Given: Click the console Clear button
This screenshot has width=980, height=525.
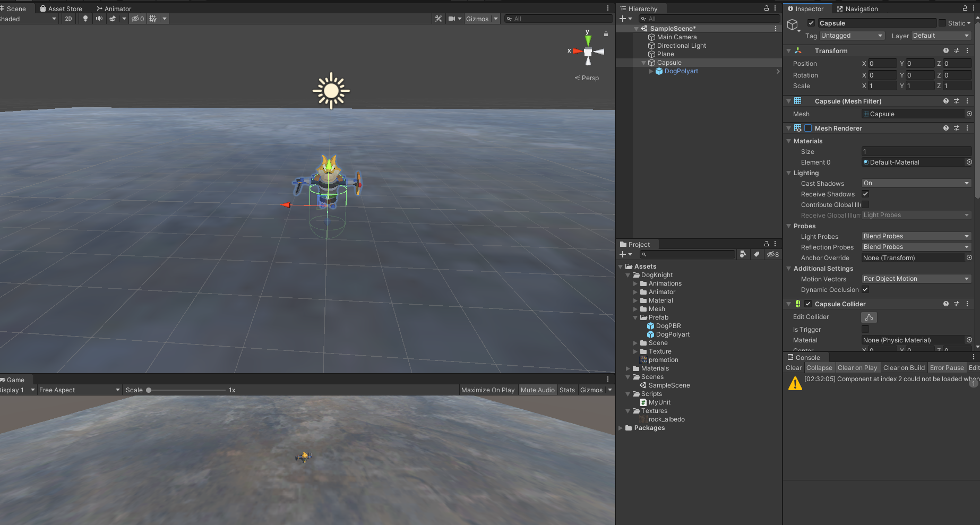Looking at the screenshot, I should click(x=794, y=368).
